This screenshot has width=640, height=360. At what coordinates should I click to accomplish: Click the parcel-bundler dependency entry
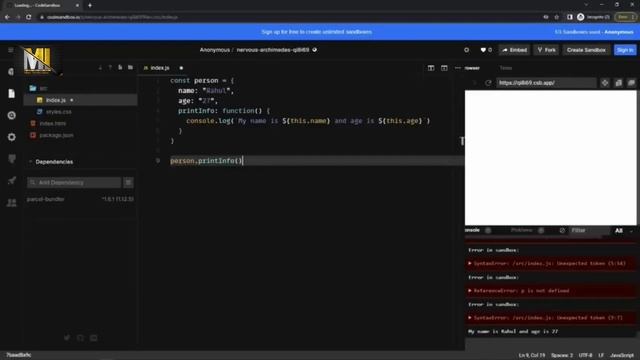(80, 199)
